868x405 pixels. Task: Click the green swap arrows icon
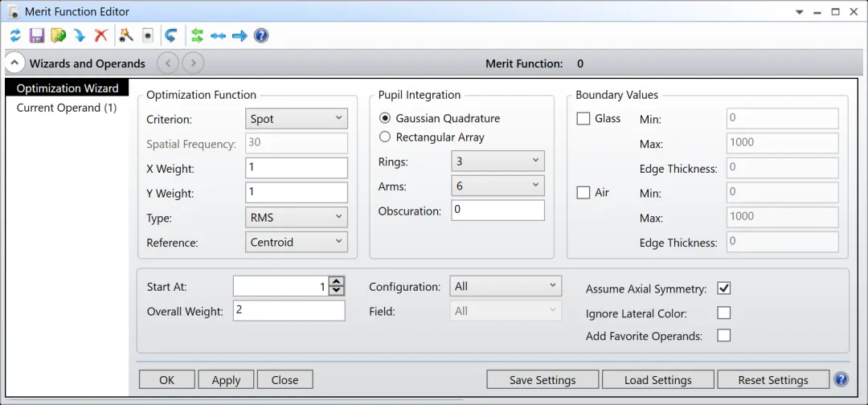[197, 35]
